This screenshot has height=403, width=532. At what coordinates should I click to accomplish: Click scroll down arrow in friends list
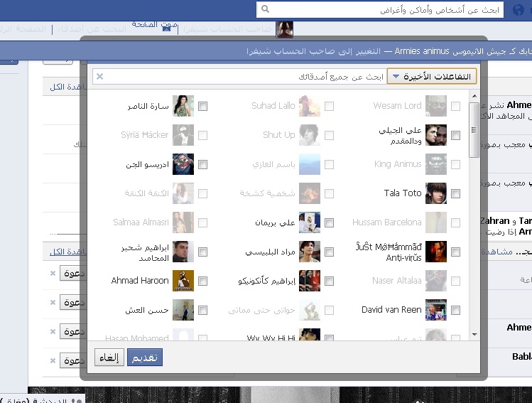(x=474, y=335)
